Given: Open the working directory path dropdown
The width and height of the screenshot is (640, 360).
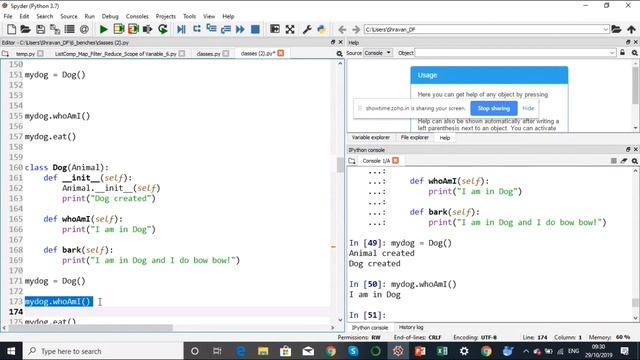Looking at the screenshot, I should 606,29.
